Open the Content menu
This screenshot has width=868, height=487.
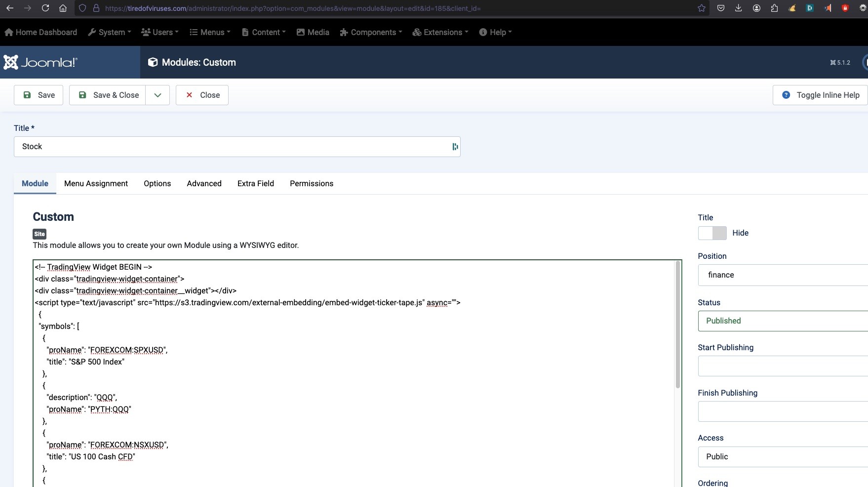[x=264, y=32]
